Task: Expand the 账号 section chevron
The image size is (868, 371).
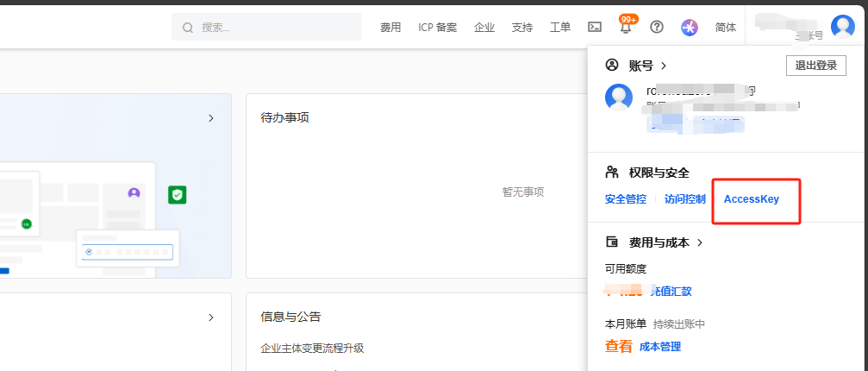Action: tap(664, 66)
